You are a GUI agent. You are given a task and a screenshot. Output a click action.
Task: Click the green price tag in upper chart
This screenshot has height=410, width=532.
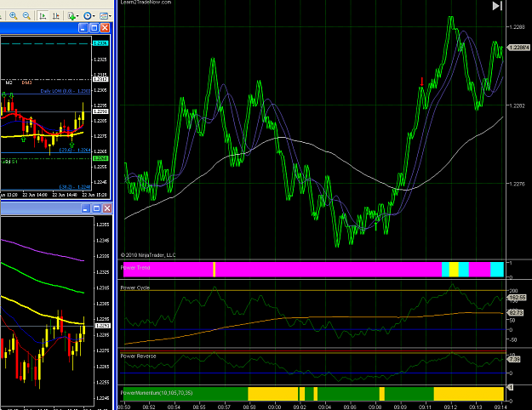(100, 158)
